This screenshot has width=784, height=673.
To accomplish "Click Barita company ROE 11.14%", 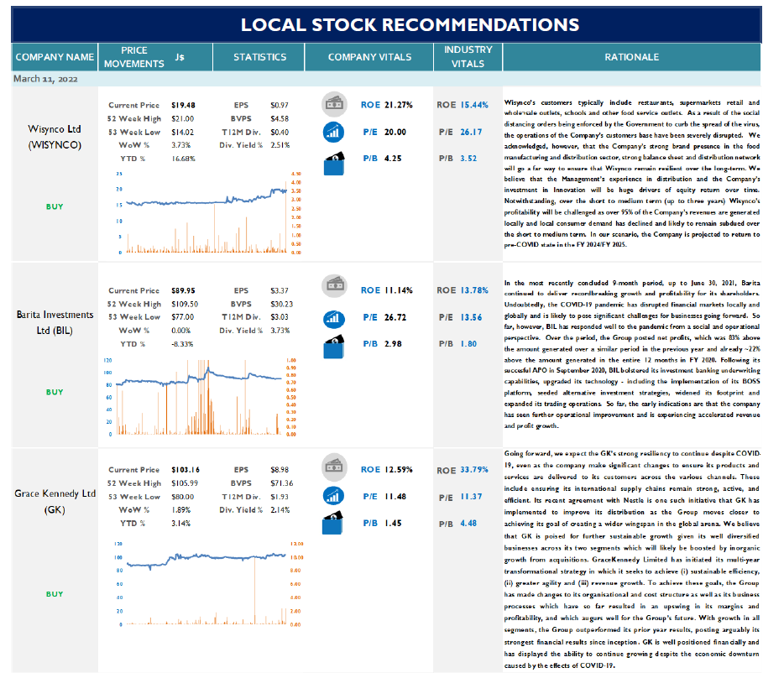I will point(399,290).
